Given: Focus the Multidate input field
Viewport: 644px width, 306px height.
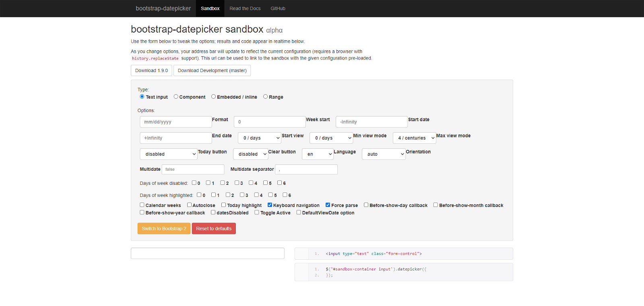Looking at the screenshot, I should tap(193, 170).
